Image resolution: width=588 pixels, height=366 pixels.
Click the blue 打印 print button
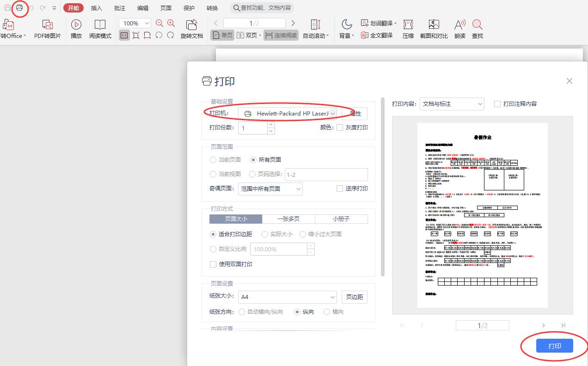(x=555, y=346)
